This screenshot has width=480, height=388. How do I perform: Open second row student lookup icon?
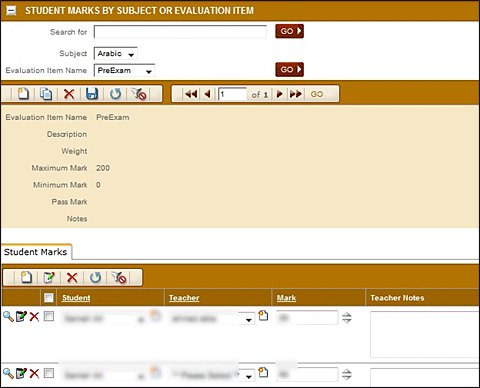[x=155, y=372]
